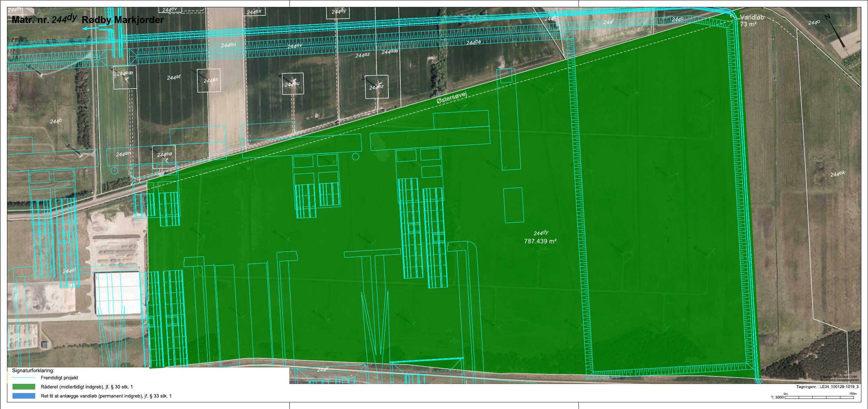Click the Fremtidigt projekt legend line sample

[24, 378]
